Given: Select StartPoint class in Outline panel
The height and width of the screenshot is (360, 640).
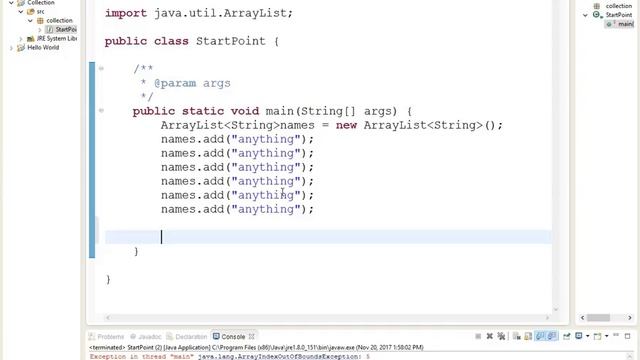Looking at the screenshot, I should [618, 15].
